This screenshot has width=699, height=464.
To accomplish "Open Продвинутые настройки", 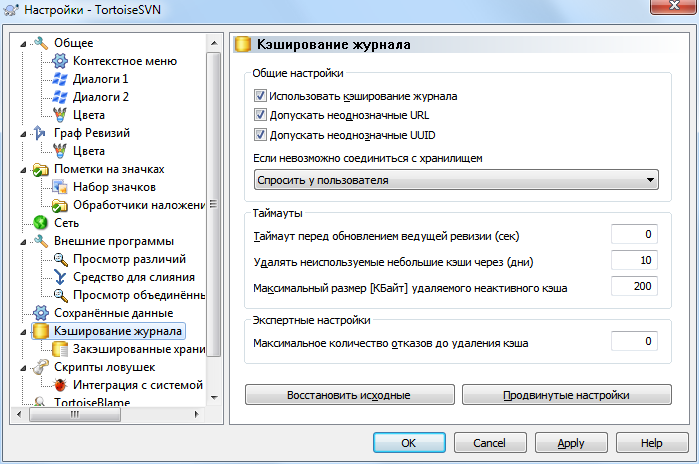I will [x=567, y=395].
